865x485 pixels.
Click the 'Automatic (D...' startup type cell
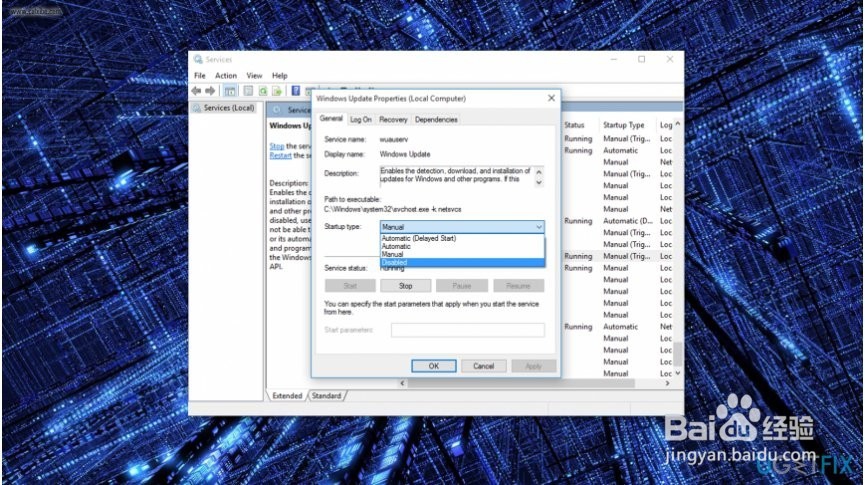[628, 221]
